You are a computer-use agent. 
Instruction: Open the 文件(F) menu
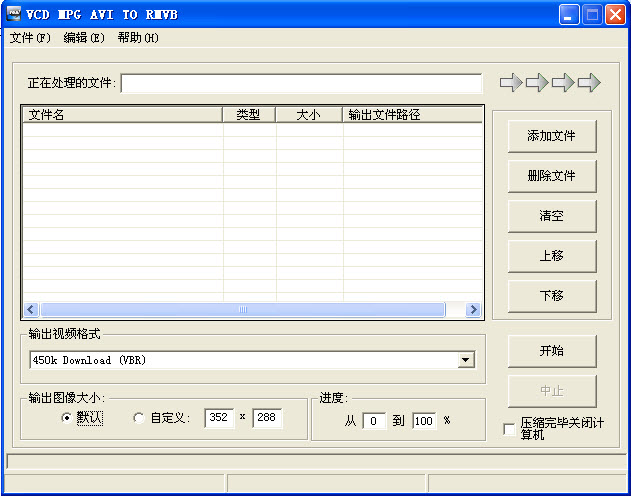pos(30,38)
